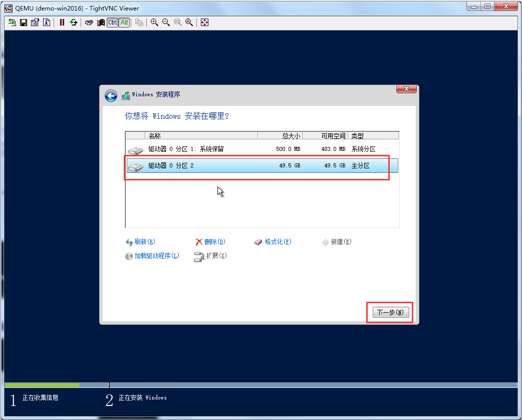Image resolution: width=522 pixels, height=420 pixels.
Task: Show the Connection info icon
Action: (x=47, y=23)
